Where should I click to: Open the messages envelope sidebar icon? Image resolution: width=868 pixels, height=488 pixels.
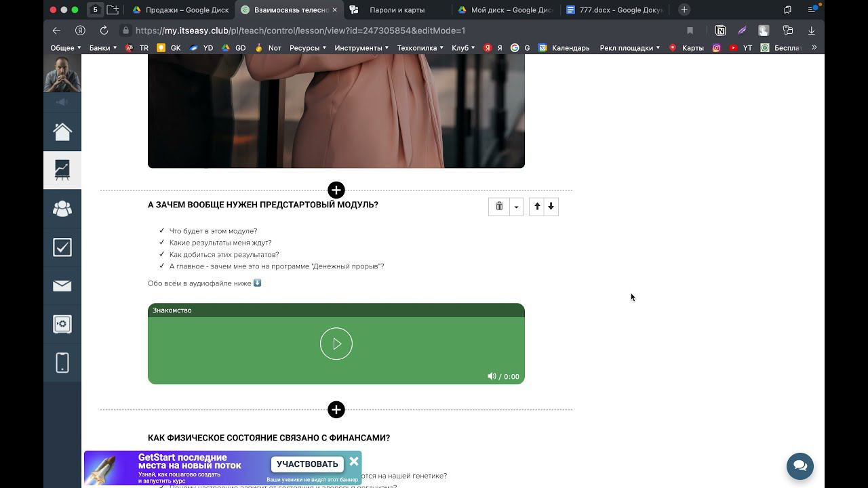(62, 285)
